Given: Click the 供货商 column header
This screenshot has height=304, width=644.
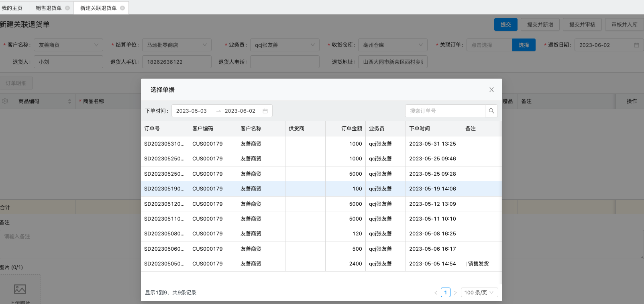Looking at the screenshot, I should [x=305, y=128].
